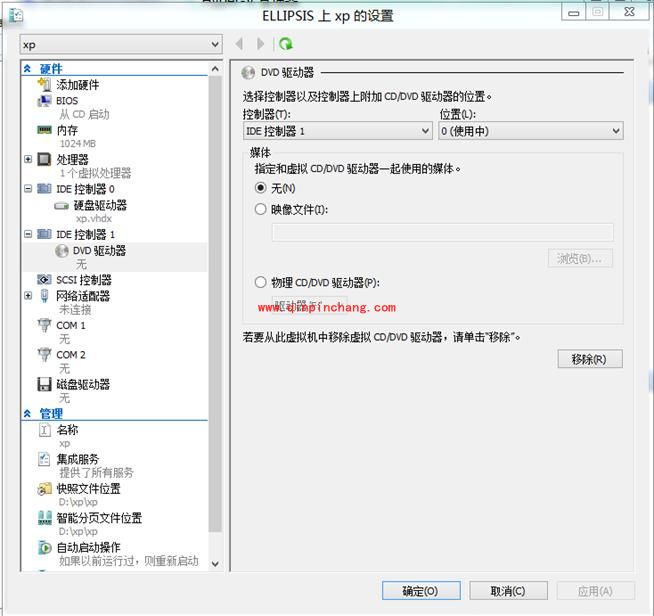Select the BIOS entry

[67, 101]
